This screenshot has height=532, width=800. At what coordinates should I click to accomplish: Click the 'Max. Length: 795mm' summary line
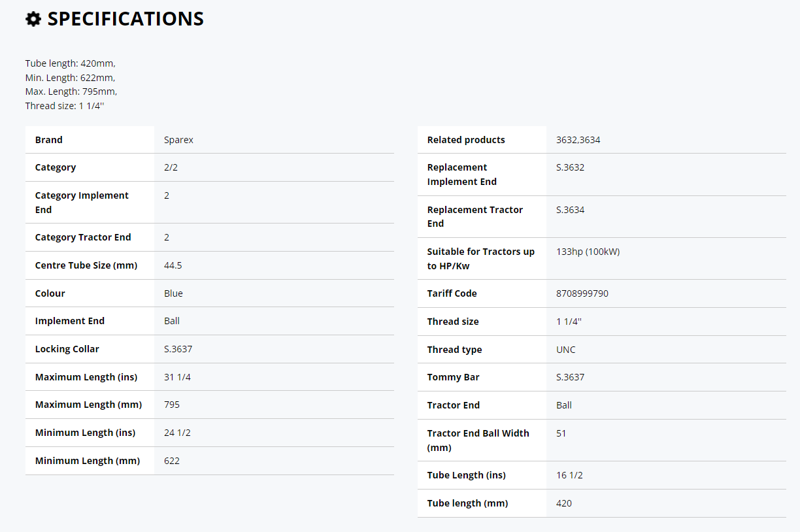[71, 91]
